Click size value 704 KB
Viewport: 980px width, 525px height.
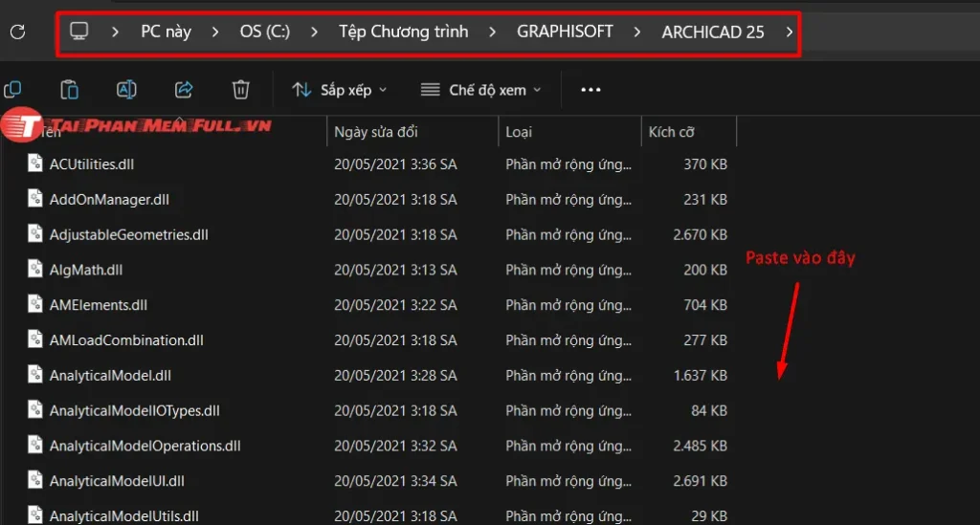[x=705, y=305]
